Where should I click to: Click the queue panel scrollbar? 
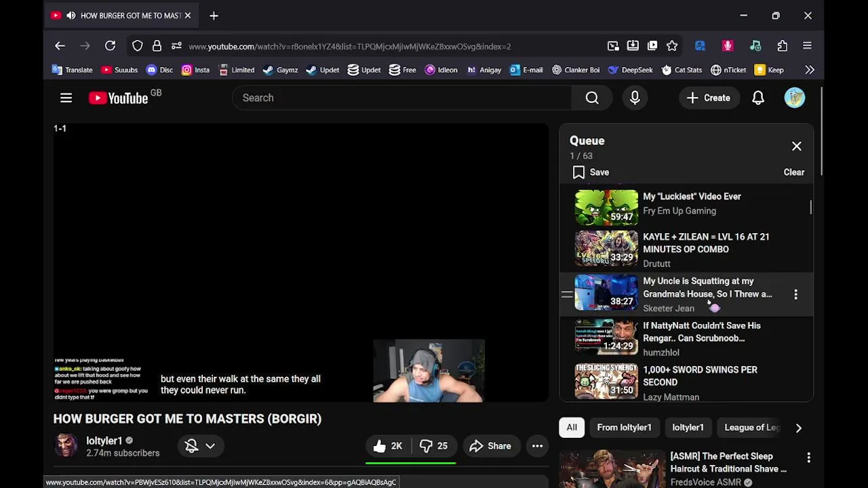pyautogui.click(x=810, y=207)
